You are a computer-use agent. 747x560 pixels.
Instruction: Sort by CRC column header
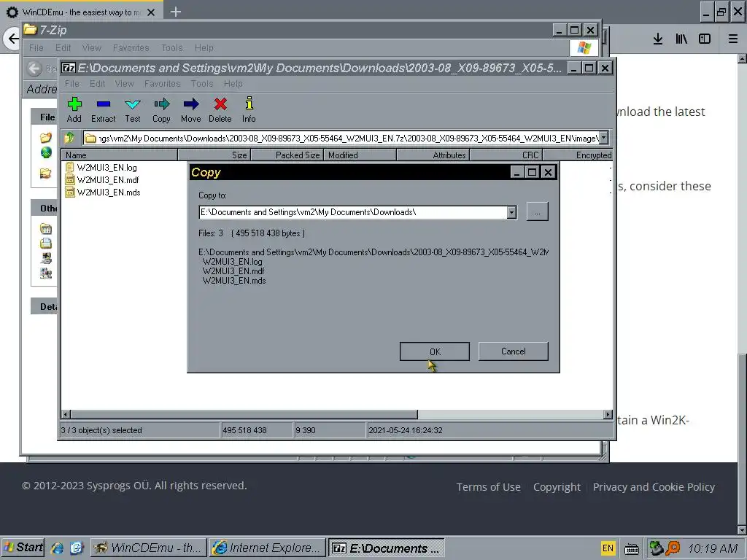(x=506, y=155)
